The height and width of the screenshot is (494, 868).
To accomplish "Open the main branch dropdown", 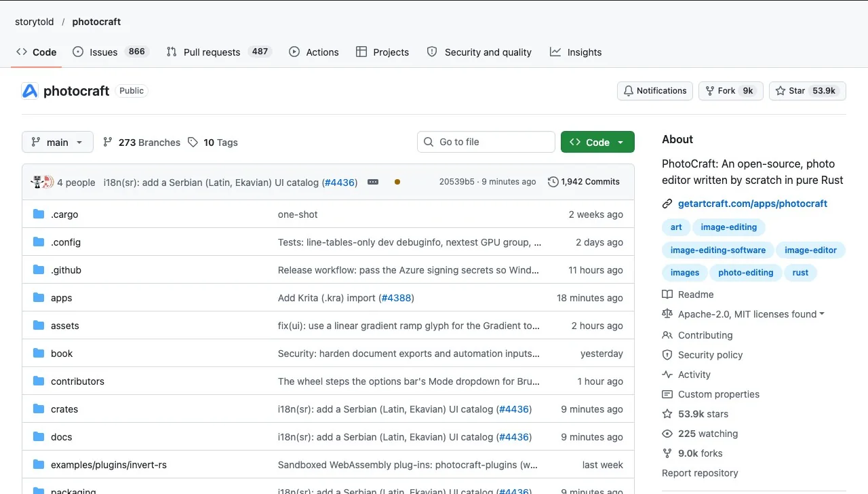I will pyautogui.click(x=58, y=142).
